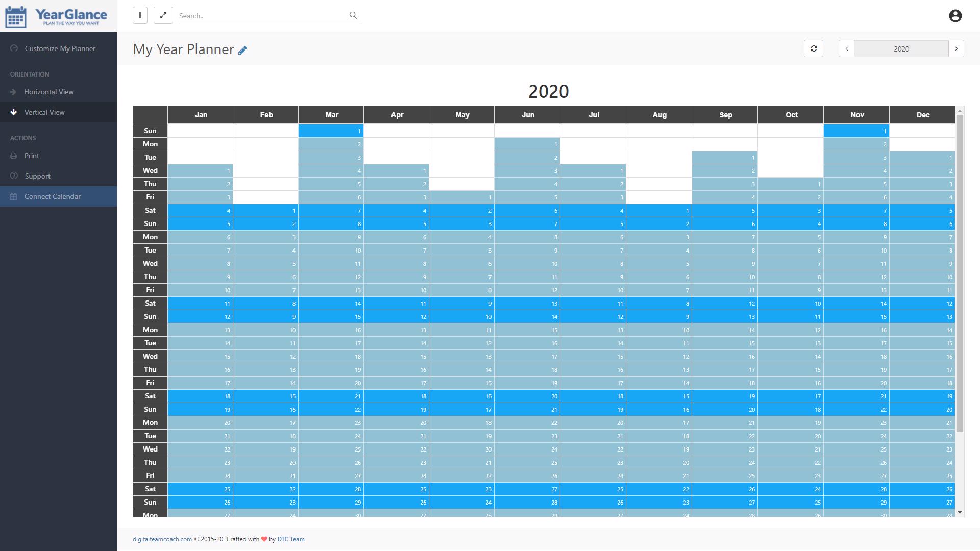
Task: Switch to Vertical View
Action: [x=44, y=112]
